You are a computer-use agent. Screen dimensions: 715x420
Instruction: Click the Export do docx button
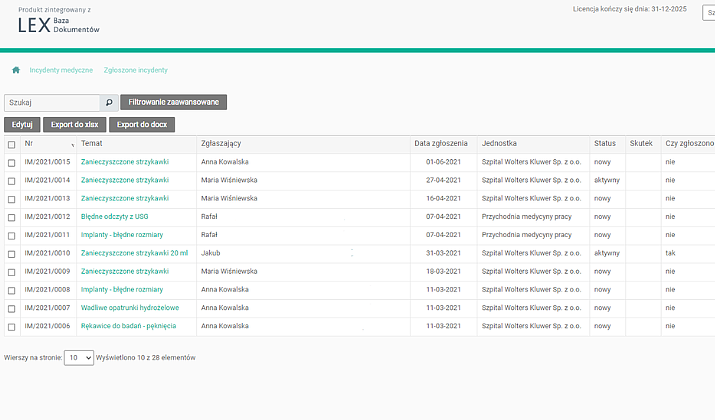coord(141,125)
